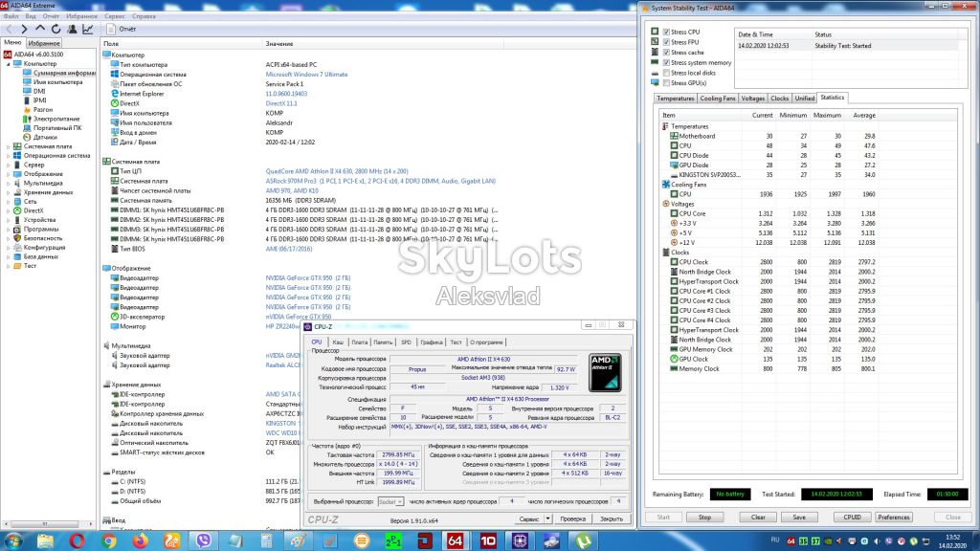The width and height of the screenshot is (980, 551).
Task: Expand the Операционная система tree node
Action: [x=8, y=156]
